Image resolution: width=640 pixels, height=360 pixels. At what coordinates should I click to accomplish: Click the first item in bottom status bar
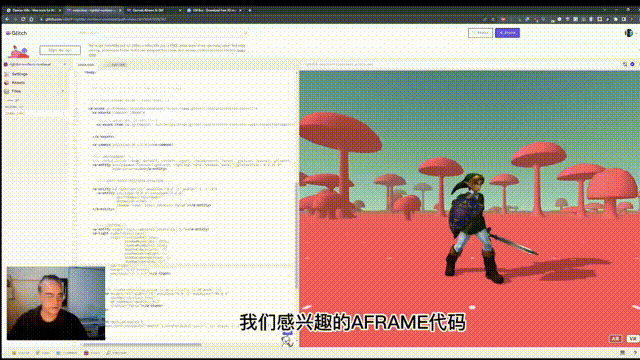(20, 353)
